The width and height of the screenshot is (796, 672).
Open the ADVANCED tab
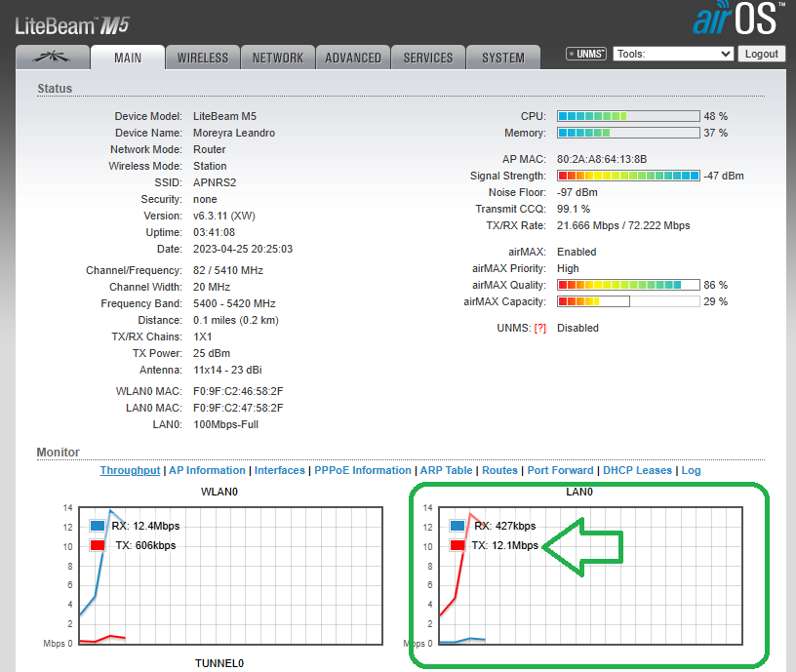tap(353, 58)
